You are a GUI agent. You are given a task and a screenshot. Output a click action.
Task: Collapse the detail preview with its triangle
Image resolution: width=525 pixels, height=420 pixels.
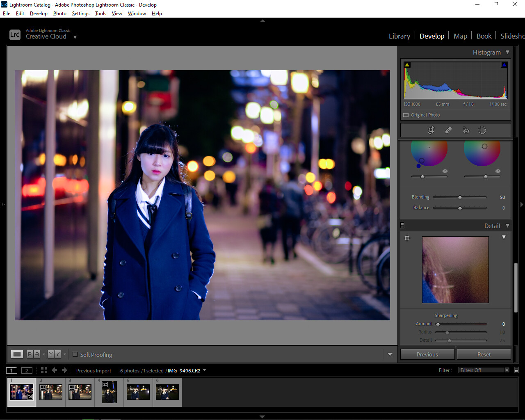tap(504, 237)
